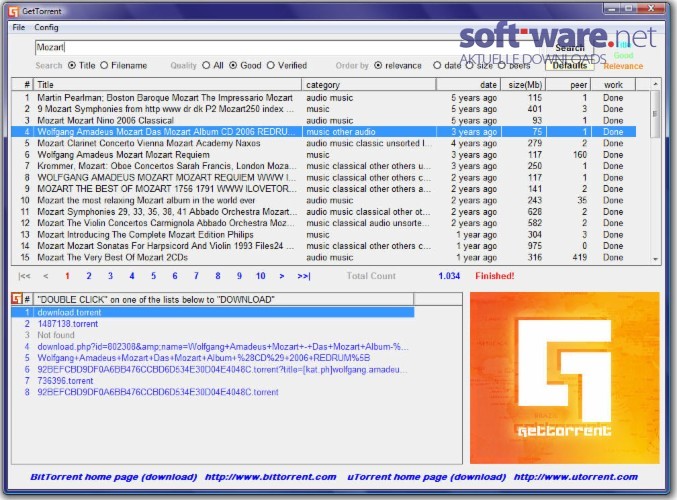Open uTorrent home page (download) link
Screen dimensions: 677x500
427,477
